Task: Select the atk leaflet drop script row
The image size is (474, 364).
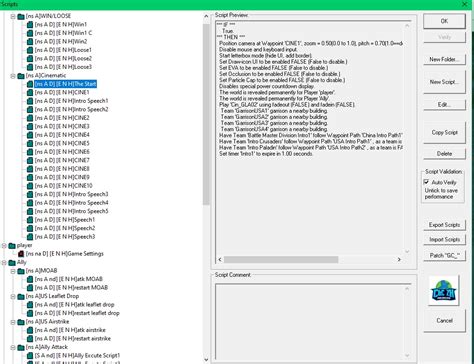Action: pos(74,305)
